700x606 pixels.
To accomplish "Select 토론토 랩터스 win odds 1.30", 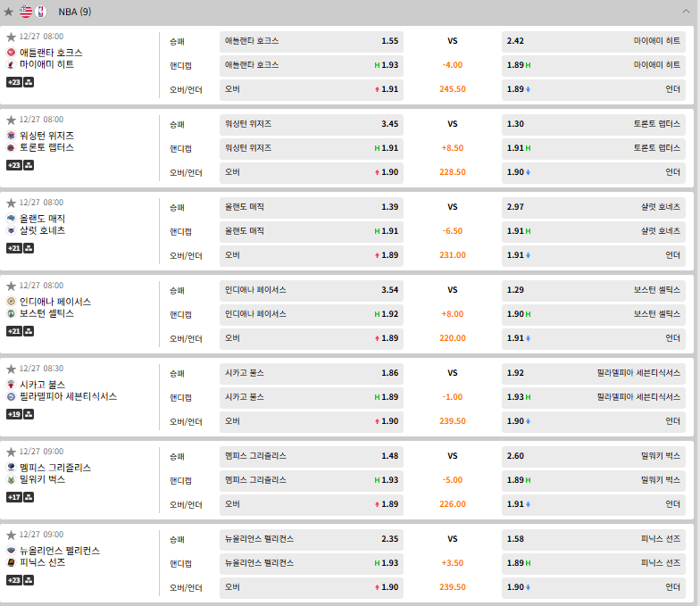I will [x=593, y=124].
